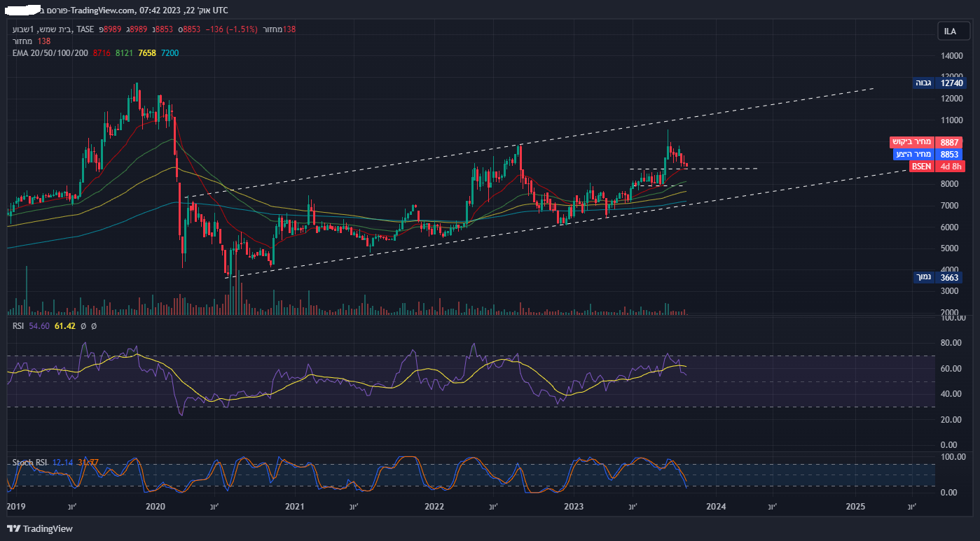980x541 pixels.
Task: Click the orange Stoch RSI value 31.77
Action: (x=88, y=463)
